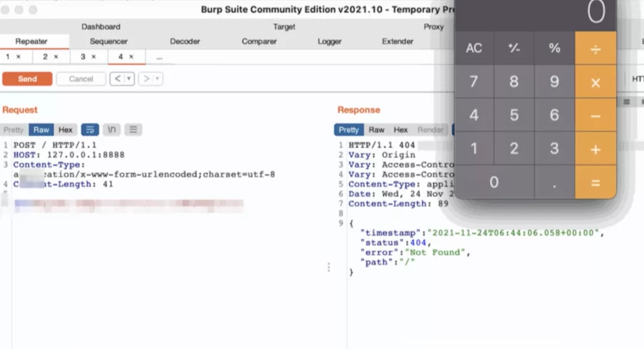The height and width of the screenshot is (349, 644).
Task: Switch to the Decoder tab
Action: [x=185, y=41]
